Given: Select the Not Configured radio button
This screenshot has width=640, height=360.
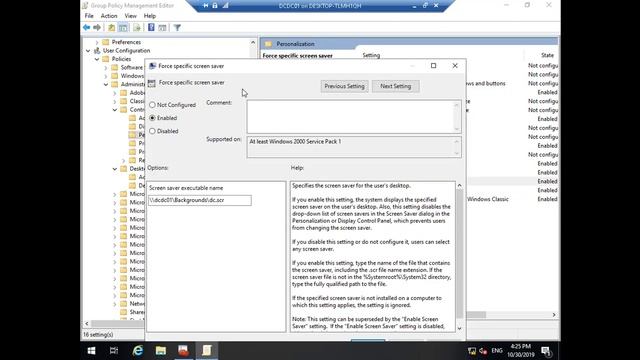Looking at the screenshot, I should 152,105.
